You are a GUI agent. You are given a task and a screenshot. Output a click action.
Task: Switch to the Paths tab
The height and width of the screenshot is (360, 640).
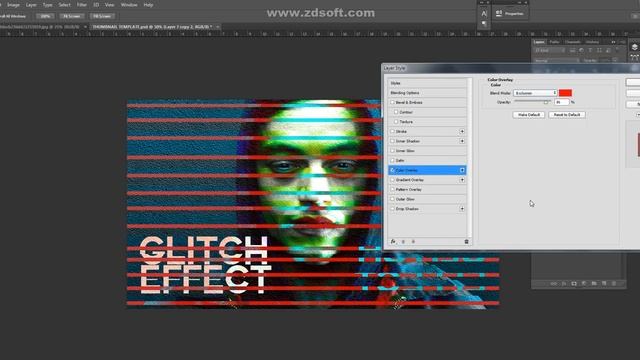(554, 42)
